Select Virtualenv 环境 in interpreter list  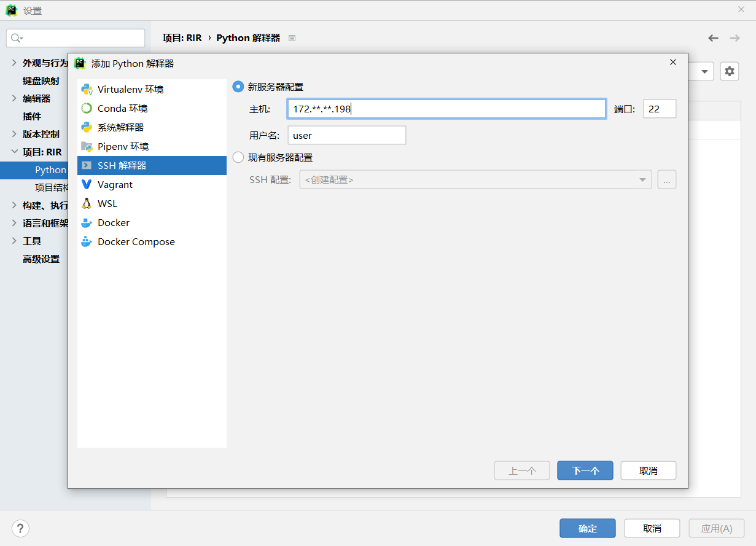point(152,89)
